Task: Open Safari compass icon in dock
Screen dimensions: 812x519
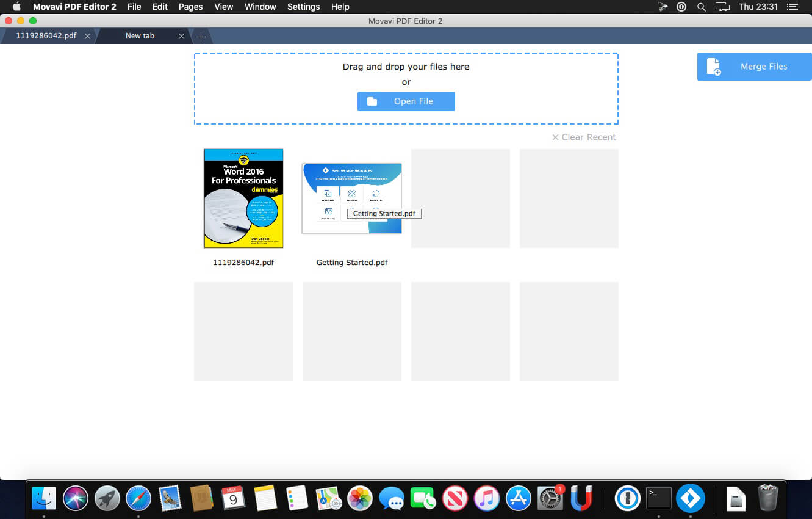Action: 138,498
